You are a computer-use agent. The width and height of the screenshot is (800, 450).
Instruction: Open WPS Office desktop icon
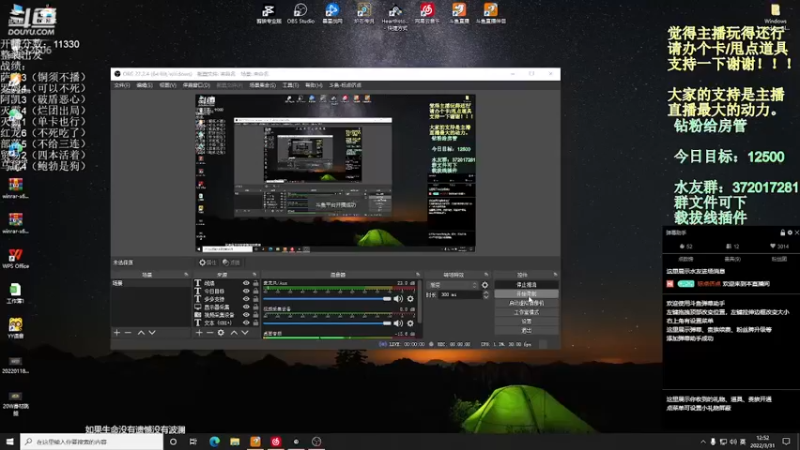[15, 258]
